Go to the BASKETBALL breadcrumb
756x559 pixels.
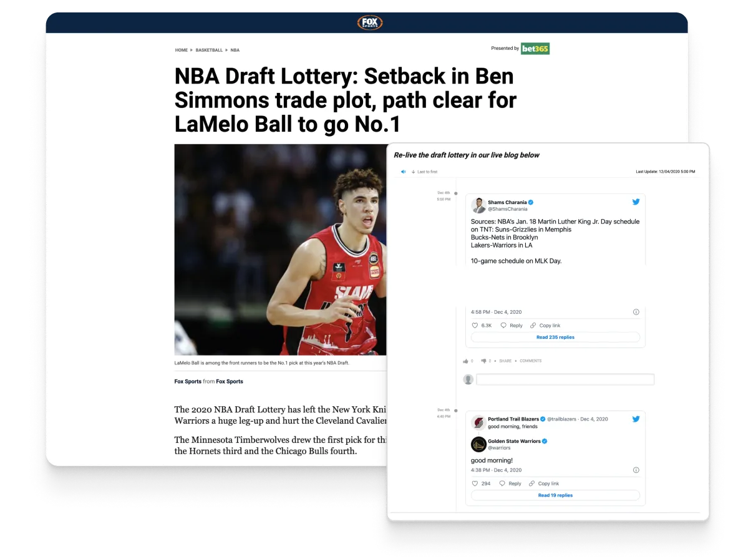[x=209, y=50]
